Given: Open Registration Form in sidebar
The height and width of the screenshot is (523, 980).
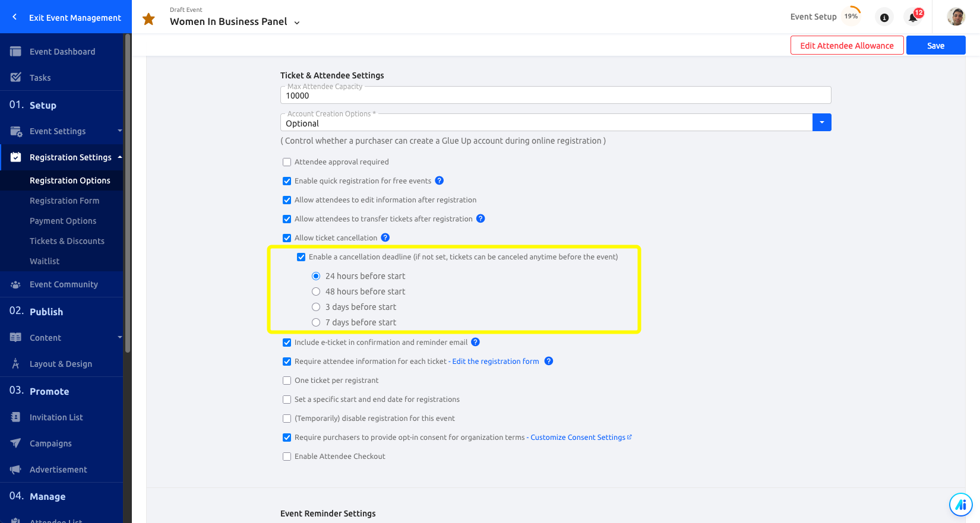Looking at the screenshot, I should (x=65, y=201).
